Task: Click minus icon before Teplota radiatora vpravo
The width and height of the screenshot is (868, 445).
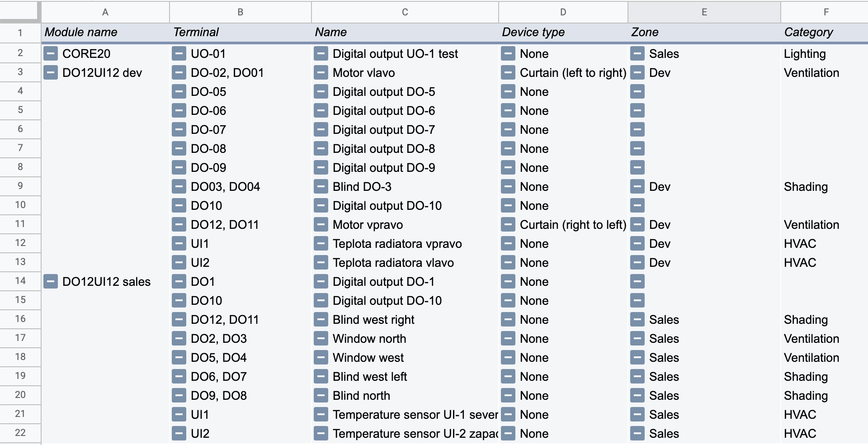Action: [x=321, y=244]
